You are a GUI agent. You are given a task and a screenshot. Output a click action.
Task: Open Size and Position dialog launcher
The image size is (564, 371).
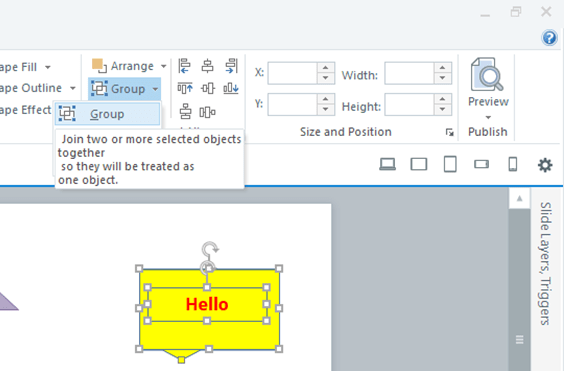tap(450, 132)
